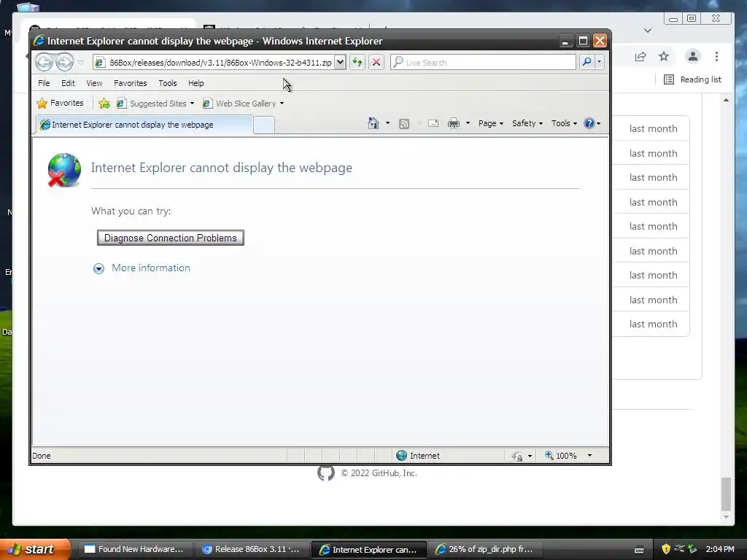This screenshot has width=747, height=560.
Task: Switch to Release 86Box 3.11 taskbar item
Action: [x=251, y=549]
